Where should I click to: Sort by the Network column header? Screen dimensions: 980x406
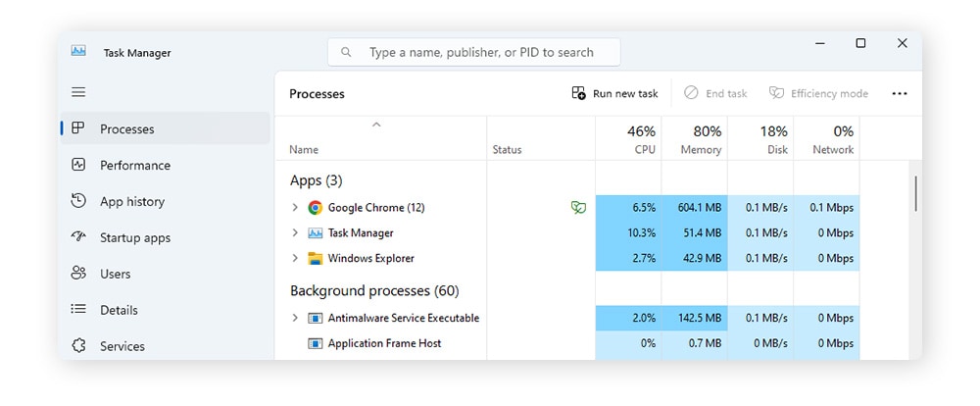click(827, 138)
